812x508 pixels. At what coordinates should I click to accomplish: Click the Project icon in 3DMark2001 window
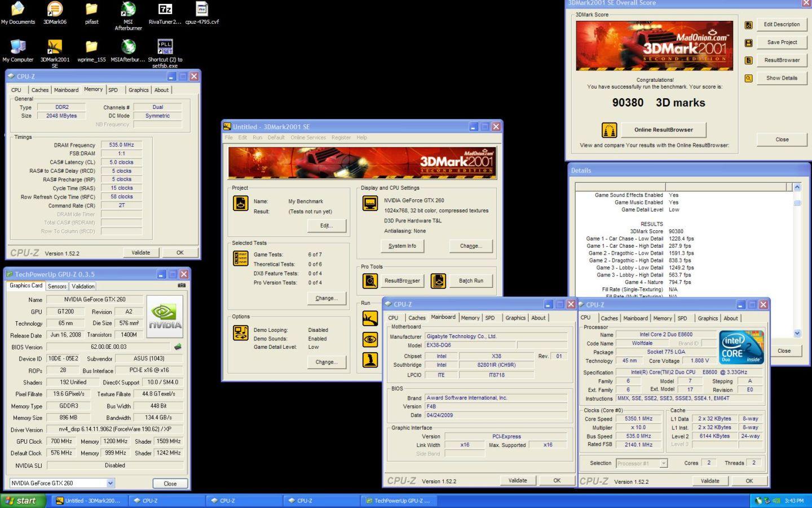[x=241, y=203]
